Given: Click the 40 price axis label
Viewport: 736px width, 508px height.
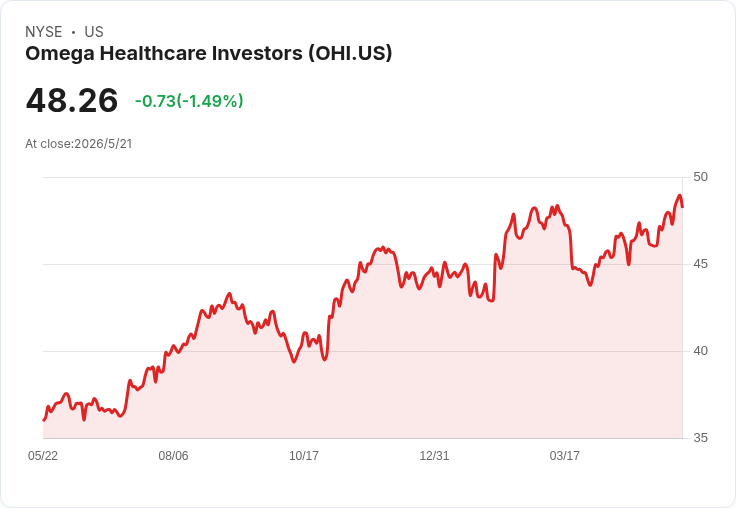Looking at the screenshot, I should [x=700, y=351].
